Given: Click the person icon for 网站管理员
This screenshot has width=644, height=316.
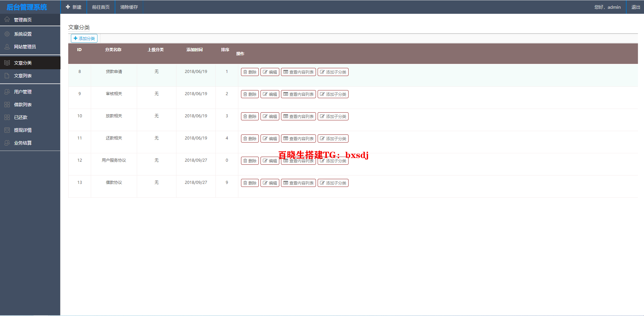Looking at the screenshot, I should coord(7,47).
